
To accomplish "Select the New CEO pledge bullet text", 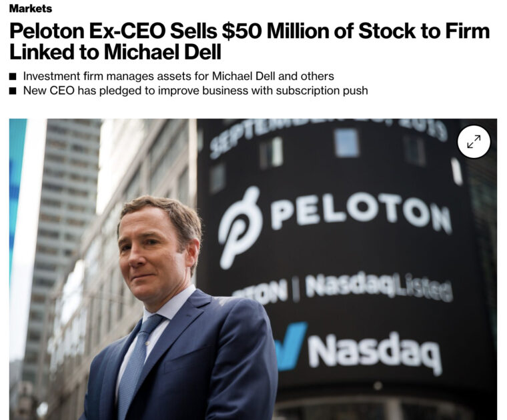I will click(x=195, y=91).
